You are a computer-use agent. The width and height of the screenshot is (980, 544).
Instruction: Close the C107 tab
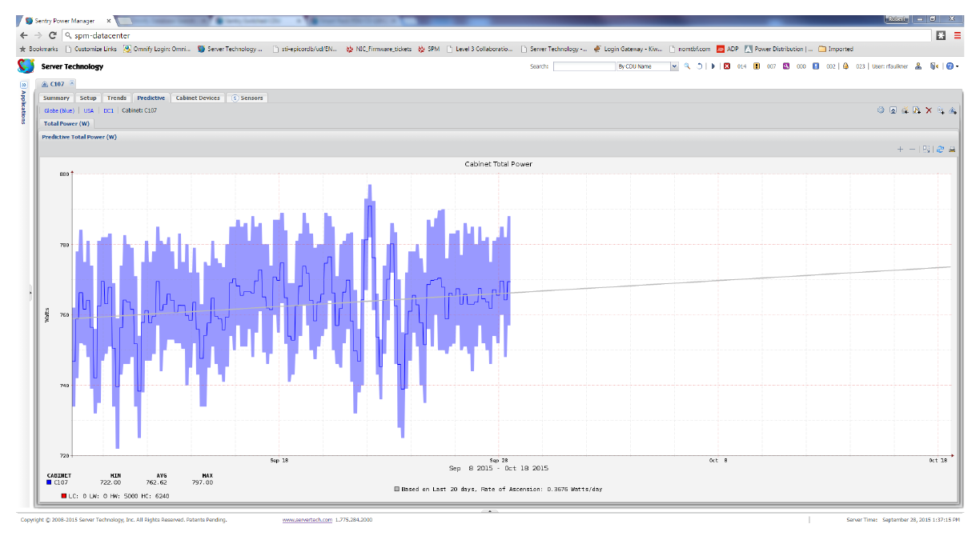[x=71, y=82]
